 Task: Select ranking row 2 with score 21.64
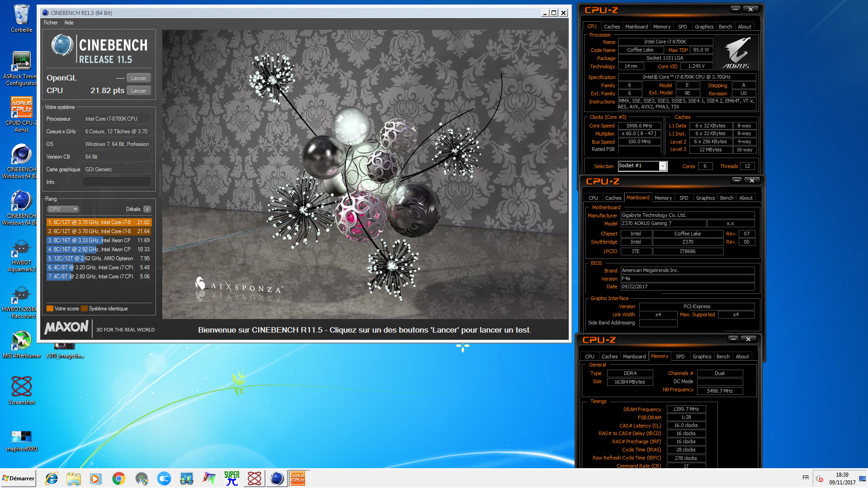click(x=99, y=231)
